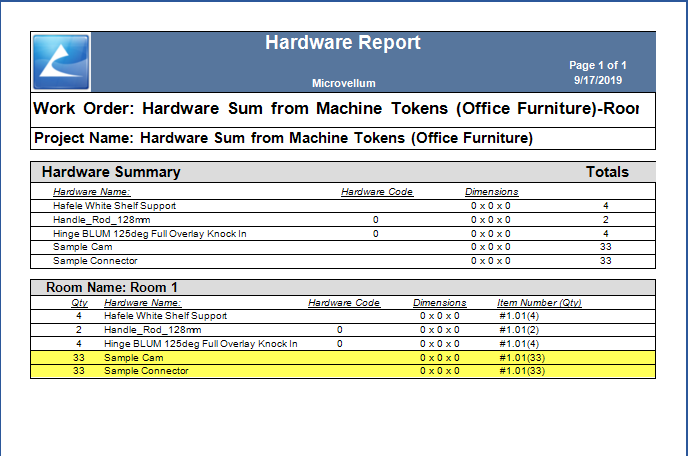Image resolution: width=688 pixels, height=456 pixels.
Task: Select the Work Order heading line
Action: [x=336, y=108]
